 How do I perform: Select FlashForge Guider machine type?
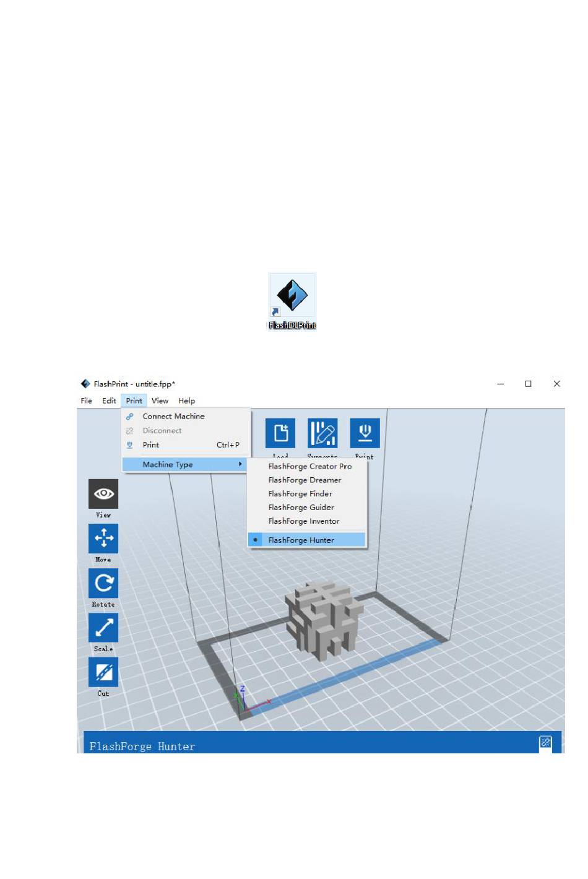click(307, 507)
